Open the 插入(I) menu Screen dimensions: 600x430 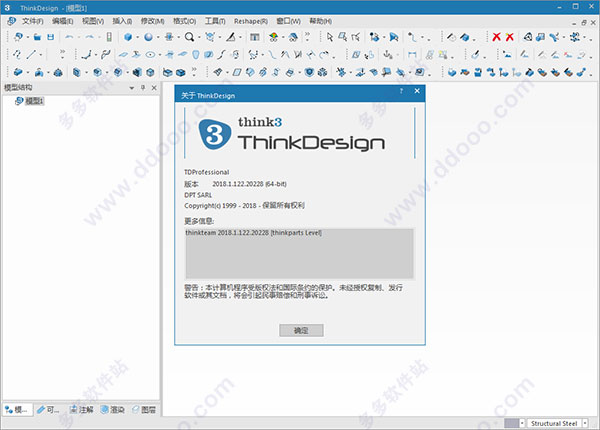tap(122, 21)
